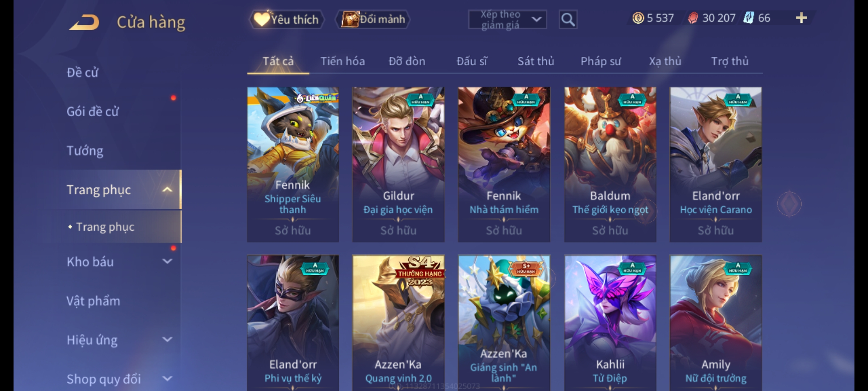Image resolution: width=868 pixels, height=391 pixels.
Task: Expand the Hiệu ứng sidebar section
Action: 167,339
